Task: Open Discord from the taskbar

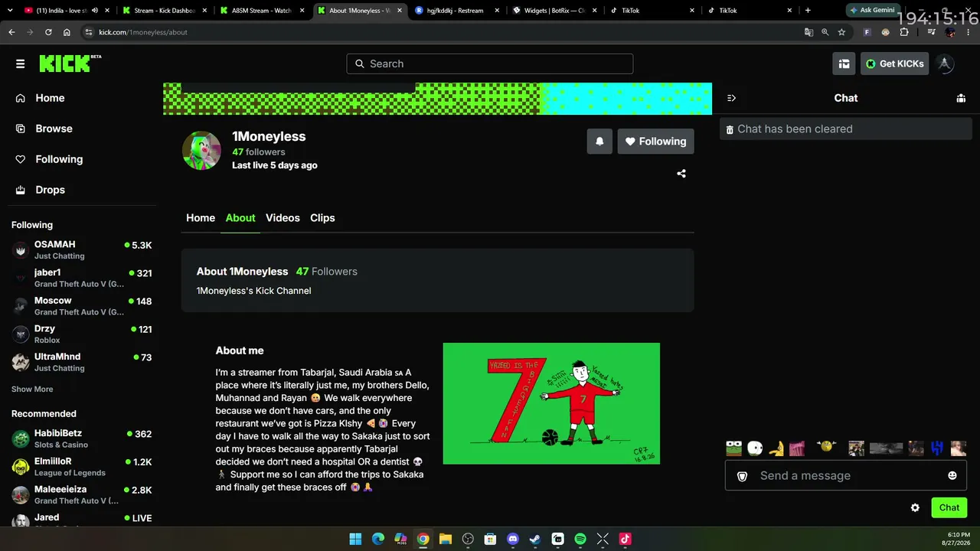Action: (513, 539)
